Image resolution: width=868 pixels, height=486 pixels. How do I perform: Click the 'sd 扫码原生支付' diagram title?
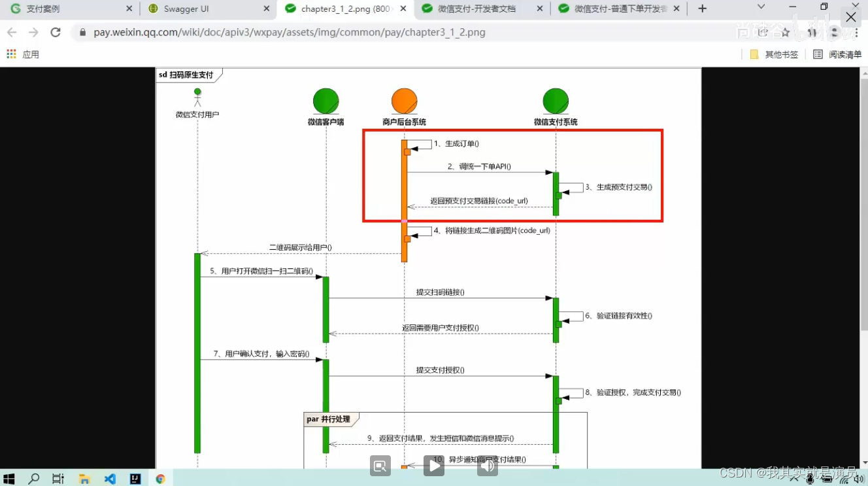(x=186, y=75)
